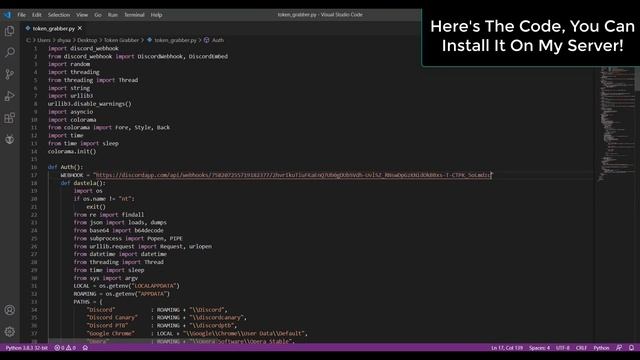Open the File menu
The image size is (640, 360).
coord(22,15)
